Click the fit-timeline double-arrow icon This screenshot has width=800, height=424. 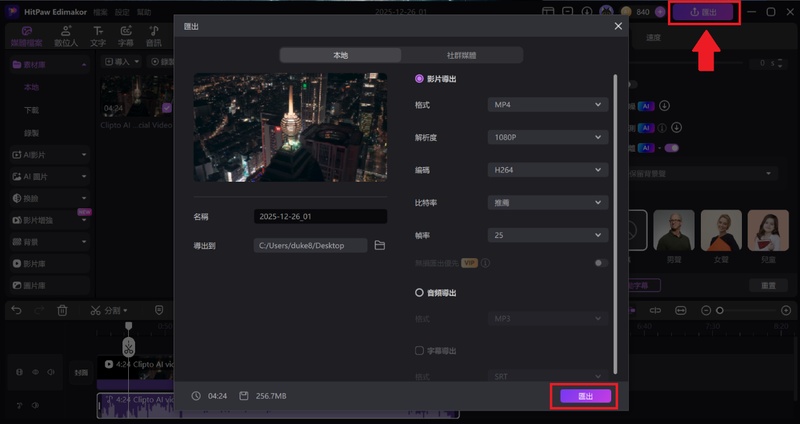(x=681, y=310)
